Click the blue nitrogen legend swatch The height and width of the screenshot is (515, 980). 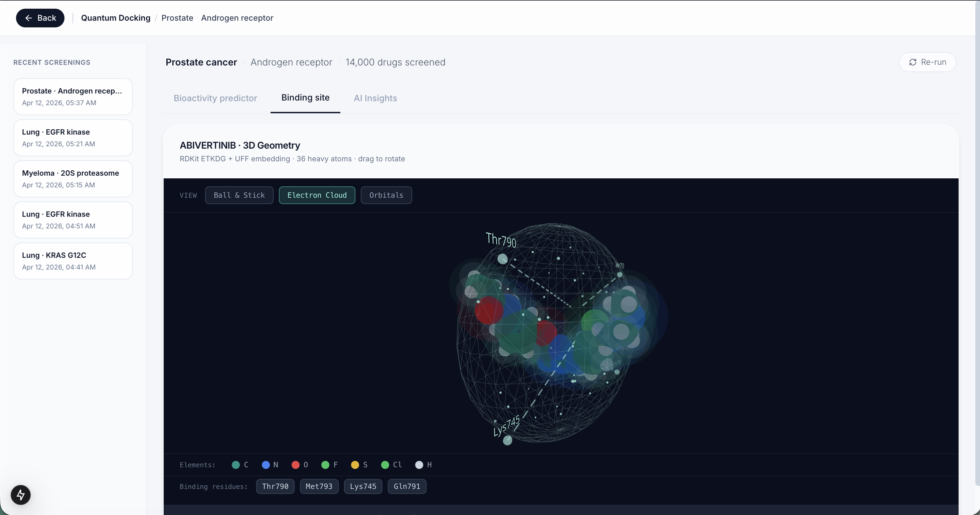point(266,465)
